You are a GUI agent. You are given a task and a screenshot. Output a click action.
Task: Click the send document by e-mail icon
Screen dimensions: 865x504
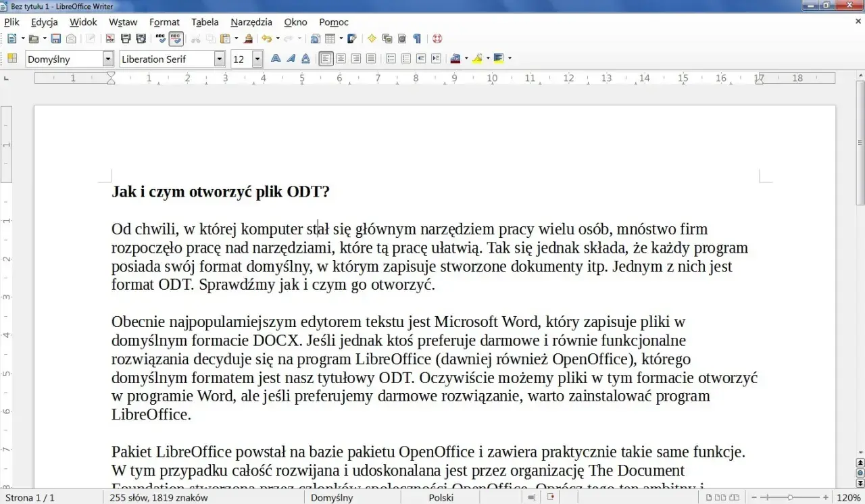coord(71,39)
